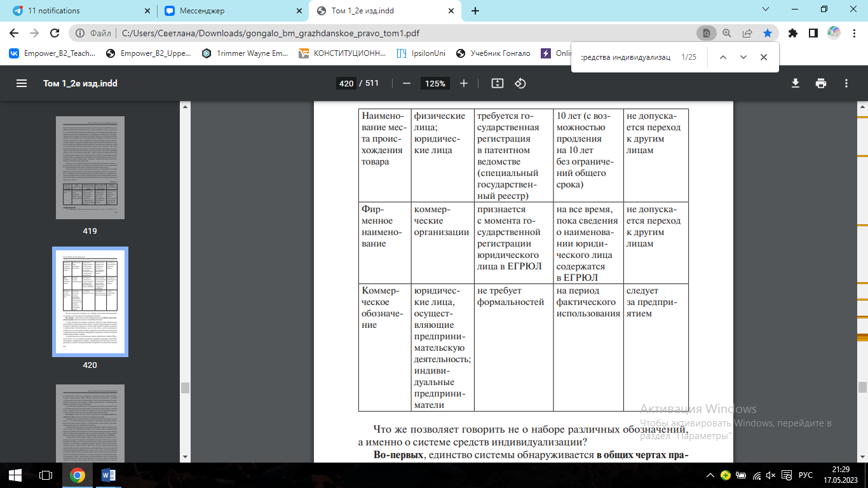Open a new browser tab

(x=475, y=11)
